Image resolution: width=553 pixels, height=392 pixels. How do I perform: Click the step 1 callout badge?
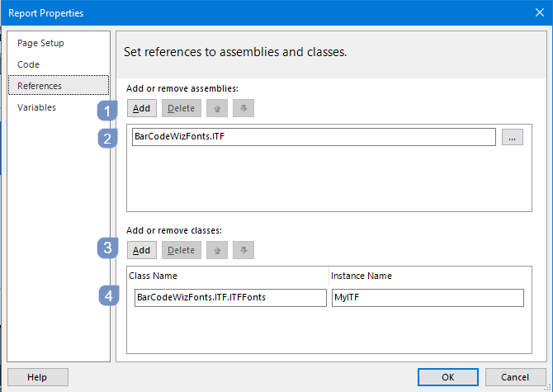click(x=107, y=111)
